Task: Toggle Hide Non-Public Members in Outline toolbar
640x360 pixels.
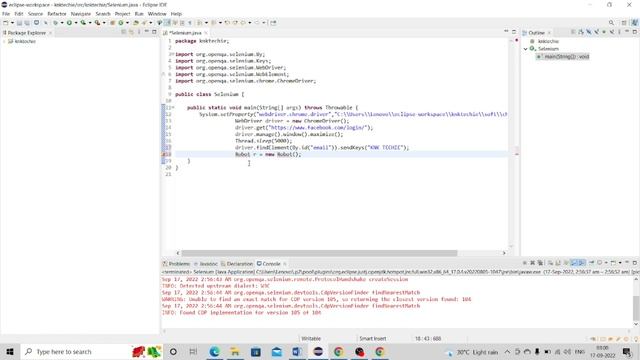Action: coord(604,32)
